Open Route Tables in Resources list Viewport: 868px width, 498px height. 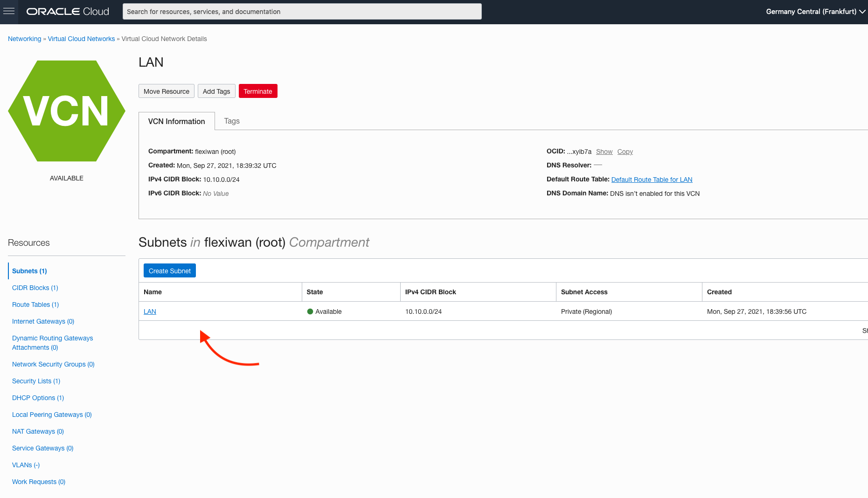(35, 304)
